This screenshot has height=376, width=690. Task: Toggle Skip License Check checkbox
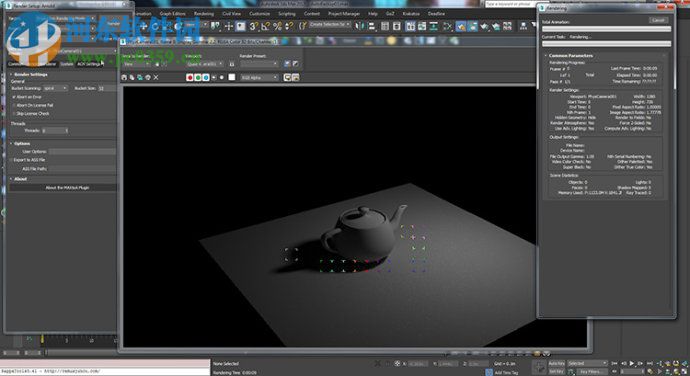click(14, 114)
